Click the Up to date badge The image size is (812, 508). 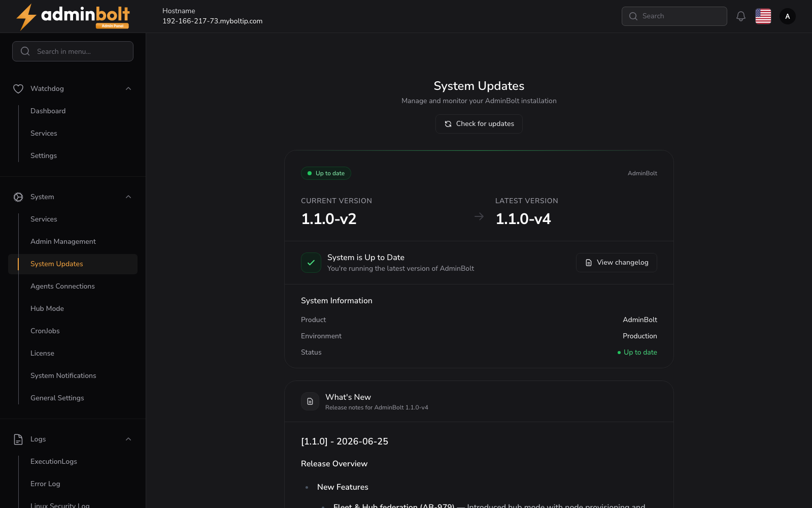(326, 173)
